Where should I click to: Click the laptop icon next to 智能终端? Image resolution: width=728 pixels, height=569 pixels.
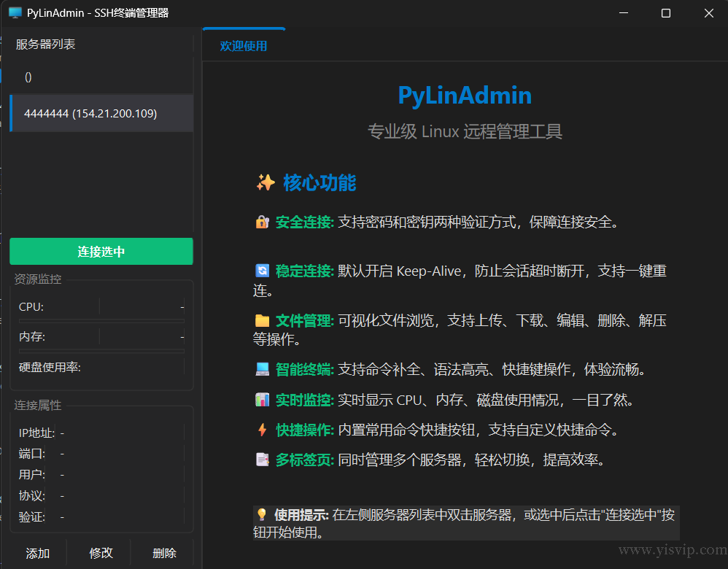point(262,370)
